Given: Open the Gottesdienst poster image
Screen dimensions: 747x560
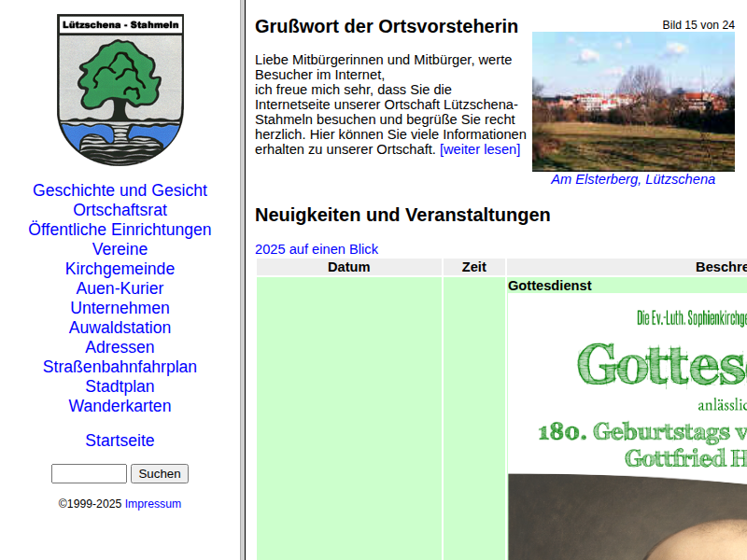Looking at the screenshot, I should 627,427.
